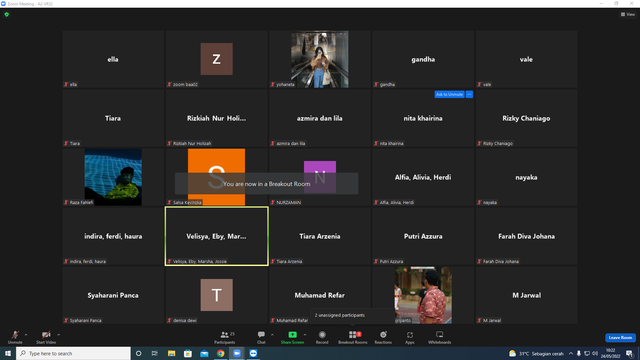The image size is (640, 360).
Task: Click the Alfia, Alivia, Herdi tile
Action: point(423,177)
